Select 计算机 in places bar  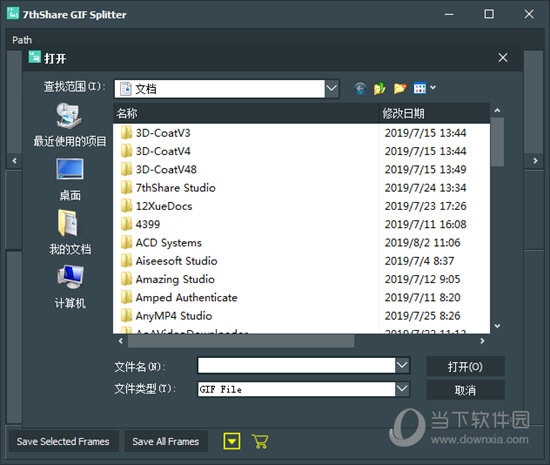(69, 287)
